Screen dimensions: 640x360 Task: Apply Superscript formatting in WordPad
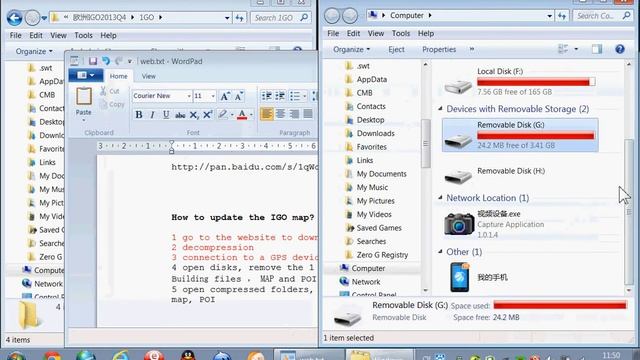click(x=208, y=115)
